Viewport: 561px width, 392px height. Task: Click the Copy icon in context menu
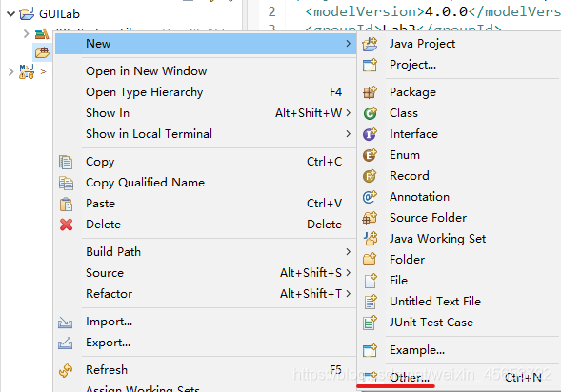66,162
